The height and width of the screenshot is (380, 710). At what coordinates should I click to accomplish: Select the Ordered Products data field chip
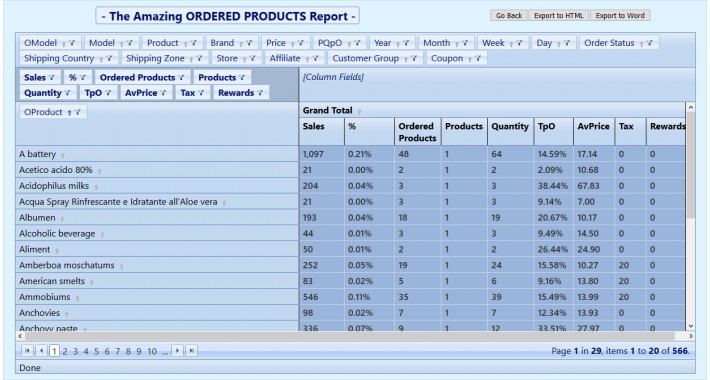click(142, 77)
